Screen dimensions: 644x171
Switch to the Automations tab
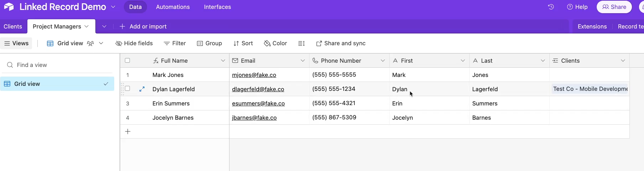[173, 7]
